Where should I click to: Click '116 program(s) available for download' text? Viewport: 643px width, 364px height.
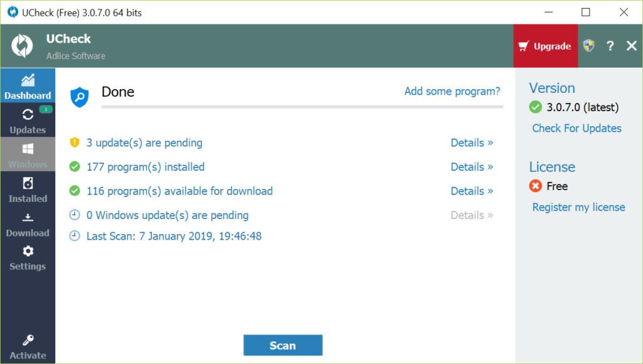[x=179, y=191]
